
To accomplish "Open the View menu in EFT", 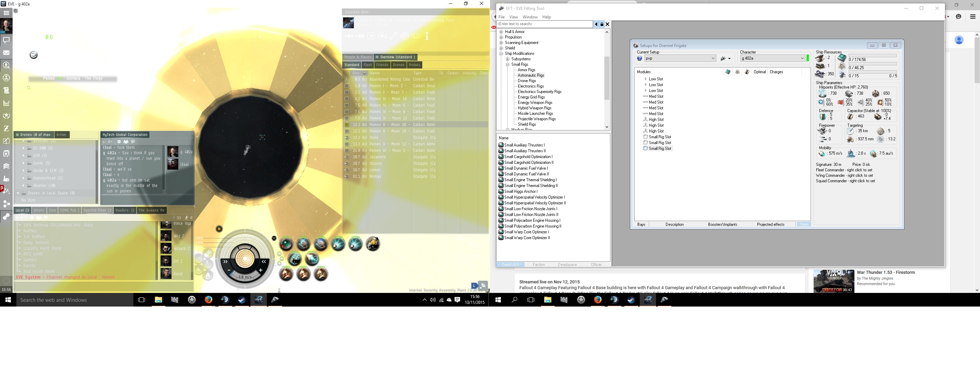I will 513,17.
